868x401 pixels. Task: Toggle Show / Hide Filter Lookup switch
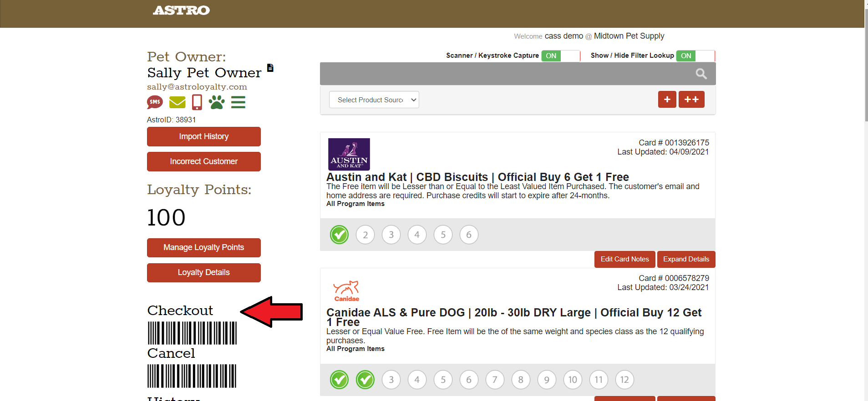[x=695, y=55]
